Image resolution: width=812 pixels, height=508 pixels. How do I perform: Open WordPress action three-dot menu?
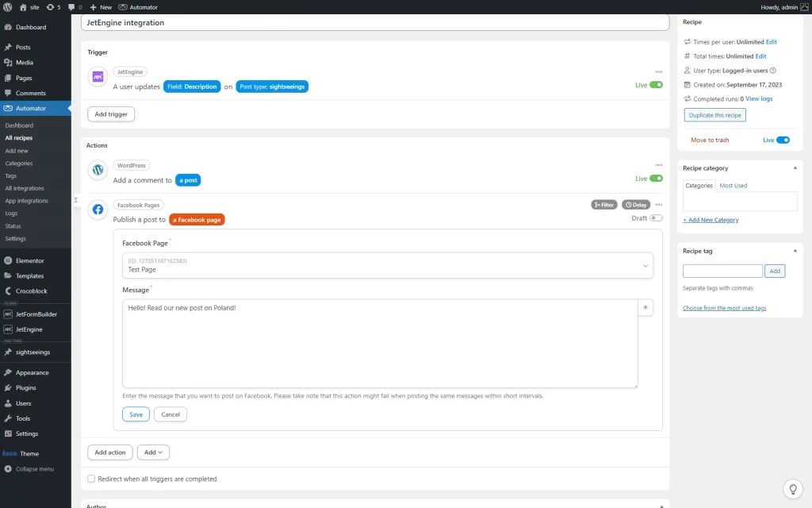659,165
